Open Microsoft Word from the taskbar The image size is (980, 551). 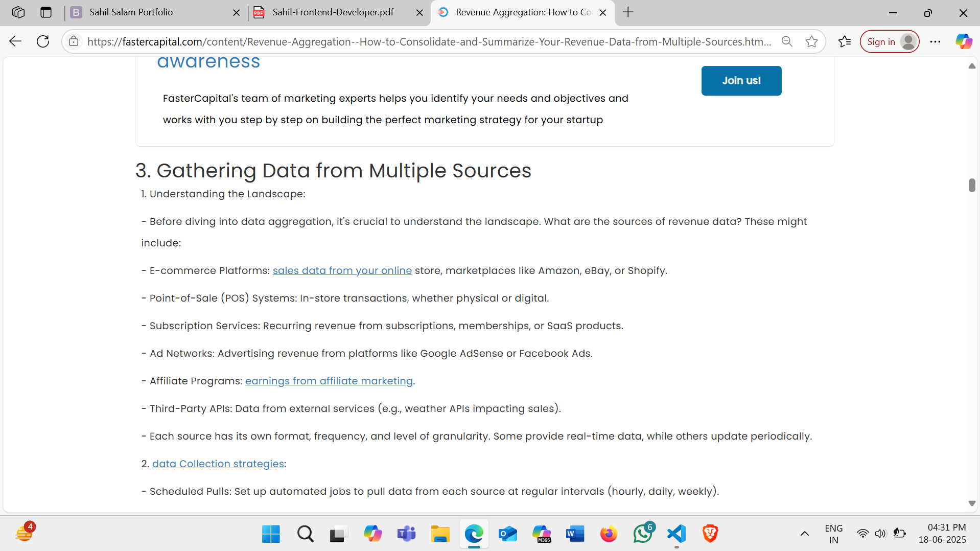click(575, 534)
